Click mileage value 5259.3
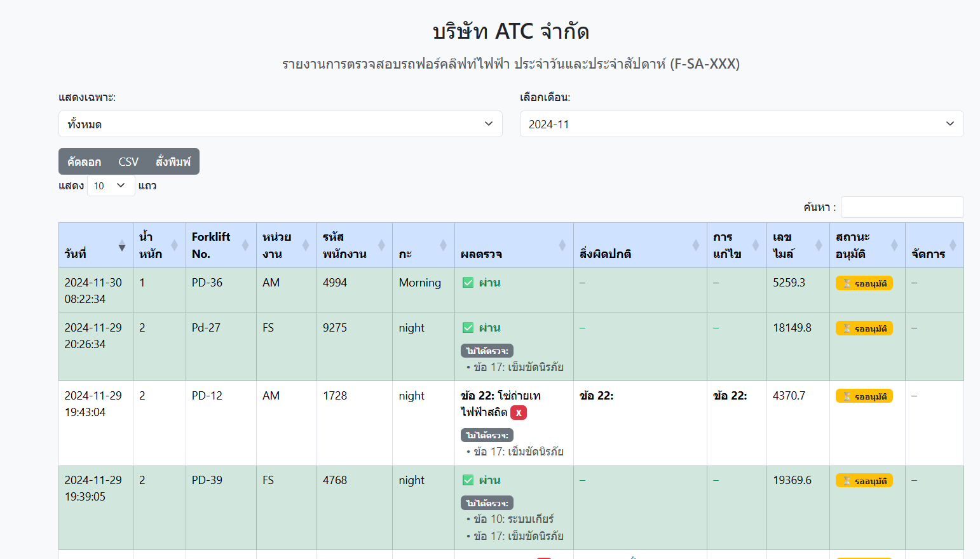 [789, 283]
